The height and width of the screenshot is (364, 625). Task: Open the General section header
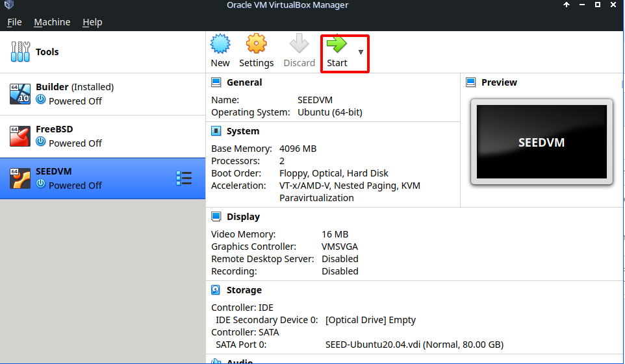pyautogui.click(x=244, y=82)
